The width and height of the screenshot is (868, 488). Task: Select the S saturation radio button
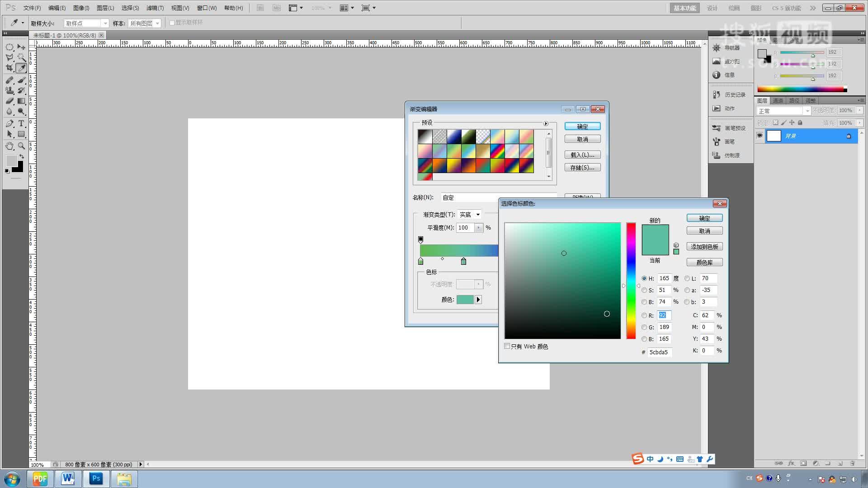(x=644, y=290)
